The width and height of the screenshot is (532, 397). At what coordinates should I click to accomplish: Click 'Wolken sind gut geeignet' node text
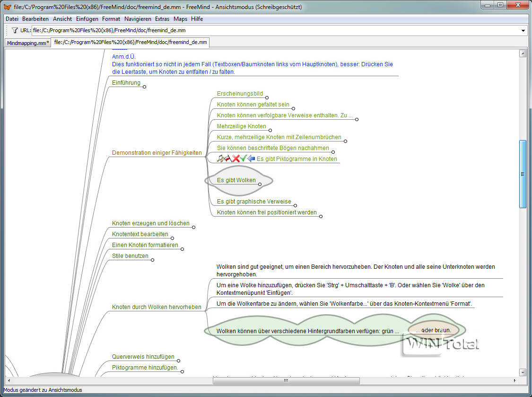click(x=356, y=271)
